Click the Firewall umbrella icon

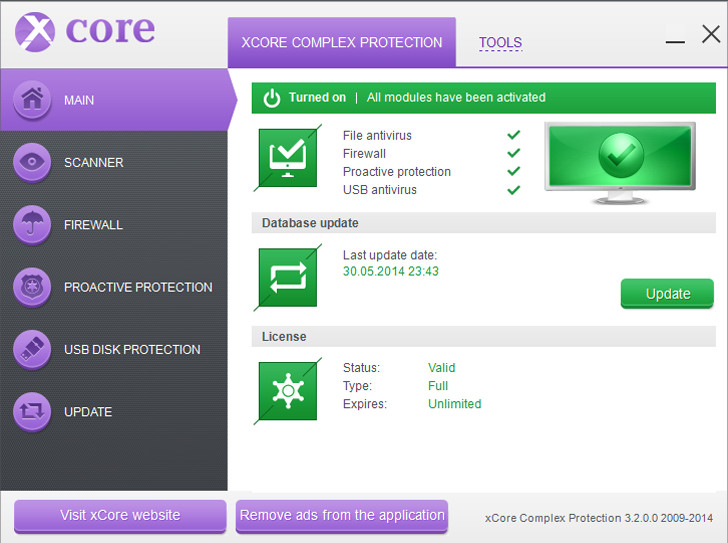pos(32,225)
